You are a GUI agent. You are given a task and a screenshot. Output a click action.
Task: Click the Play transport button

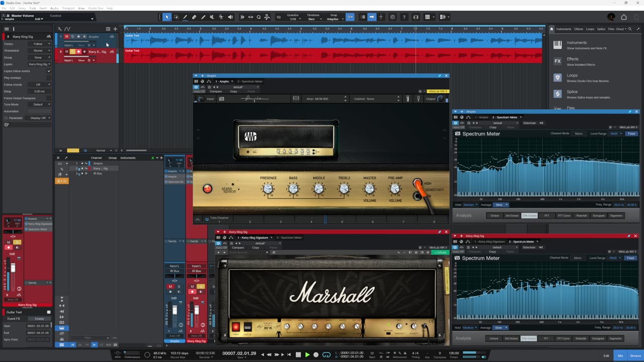[307, 354]
